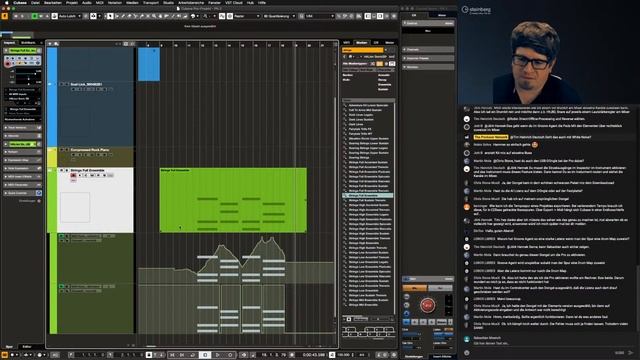The height and width of the screenshot is (360, 640).
Task: Select the blue audio event on first track
Action: [x=149, y=64]
